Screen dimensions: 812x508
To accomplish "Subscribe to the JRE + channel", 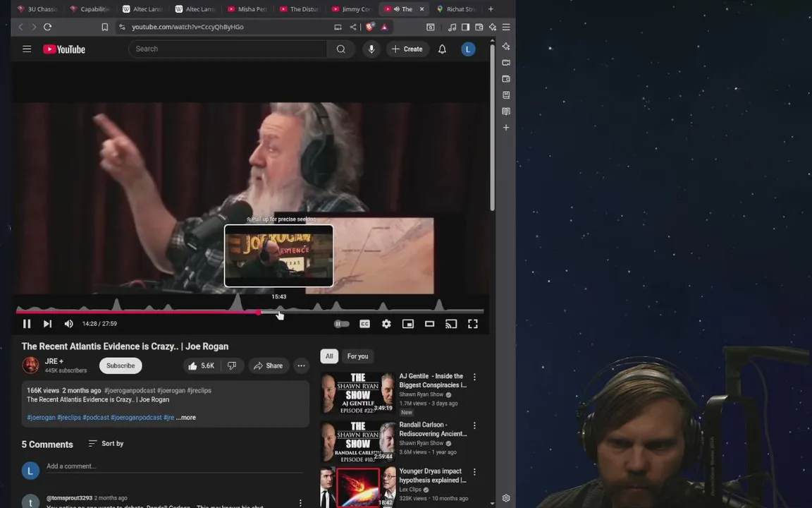I will 121,366.
